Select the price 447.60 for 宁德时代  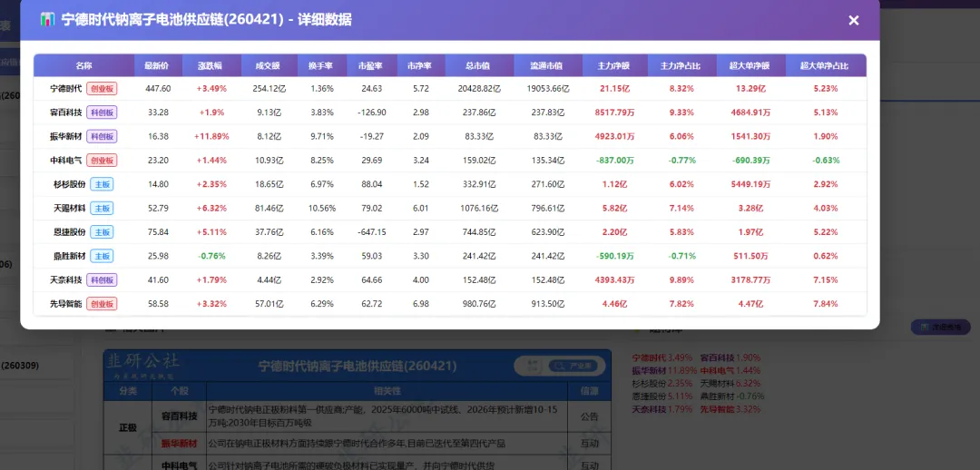[158, 89]
